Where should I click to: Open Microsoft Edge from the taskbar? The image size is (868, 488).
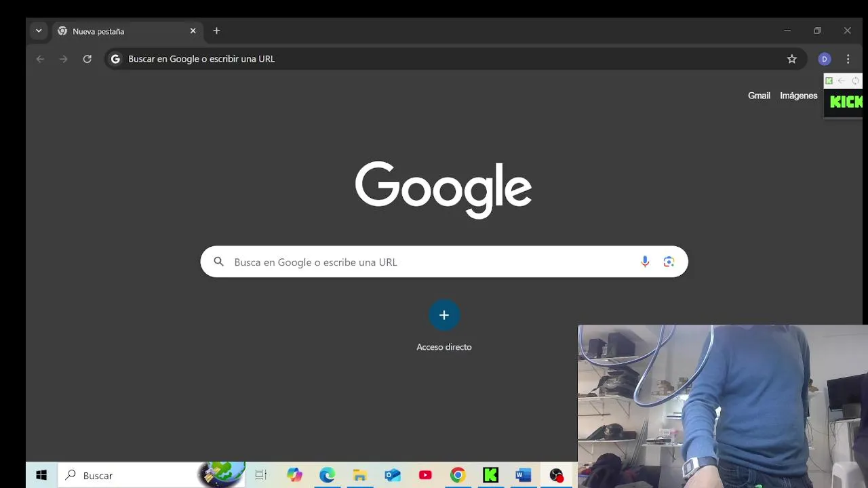coord(327,475)
